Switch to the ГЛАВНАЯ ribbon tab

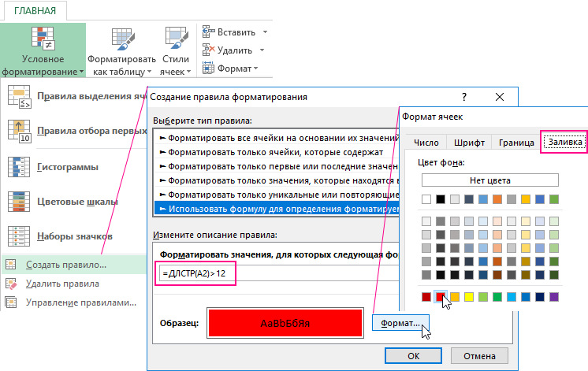coord(35,10)
